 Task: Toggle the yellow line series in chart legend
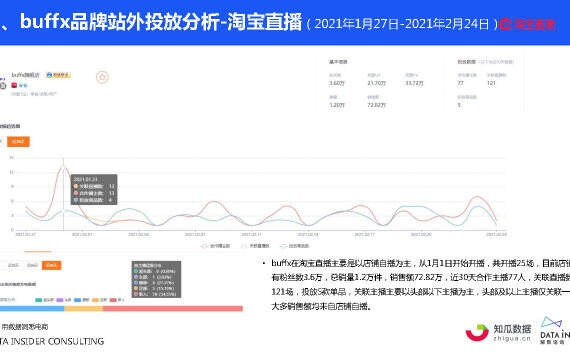tap(255, 246)
